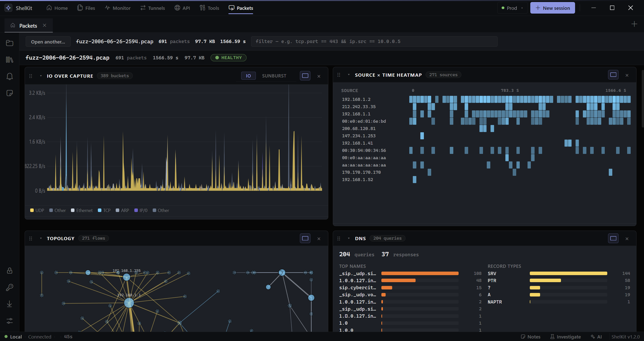Viewport: 644px width, 341px height.
Task: Close the DNS panel
Action: [x=627, y=239]
